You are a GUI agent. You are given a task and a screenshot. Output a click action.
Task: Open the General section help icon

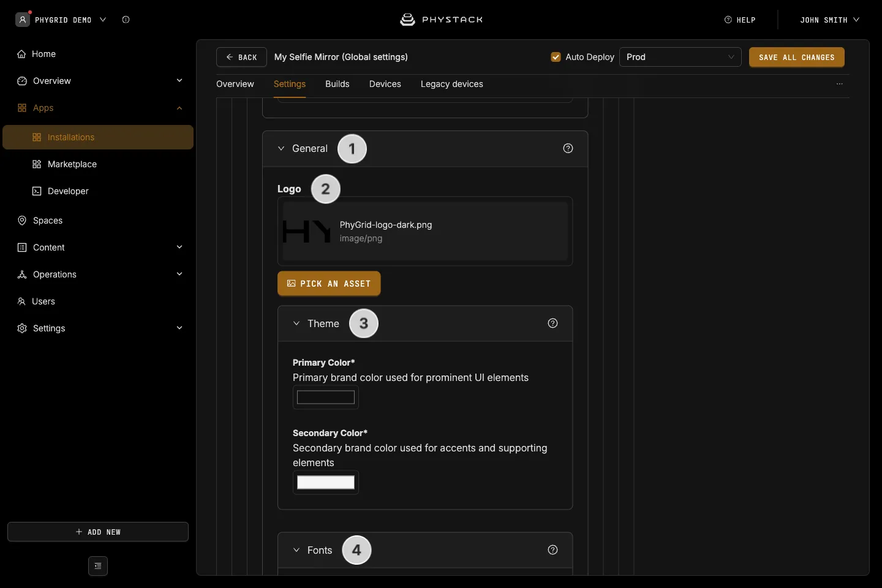568,148
